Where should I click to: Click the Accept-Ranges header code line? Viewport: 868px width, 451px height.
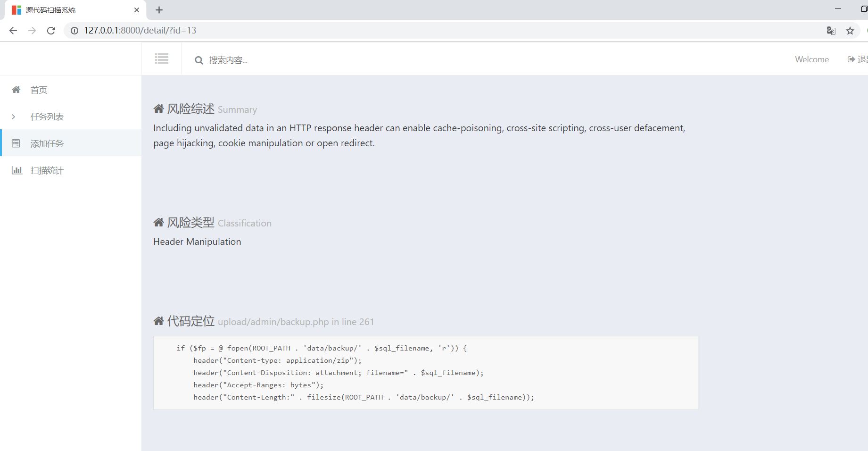click(x=258, y=385)
